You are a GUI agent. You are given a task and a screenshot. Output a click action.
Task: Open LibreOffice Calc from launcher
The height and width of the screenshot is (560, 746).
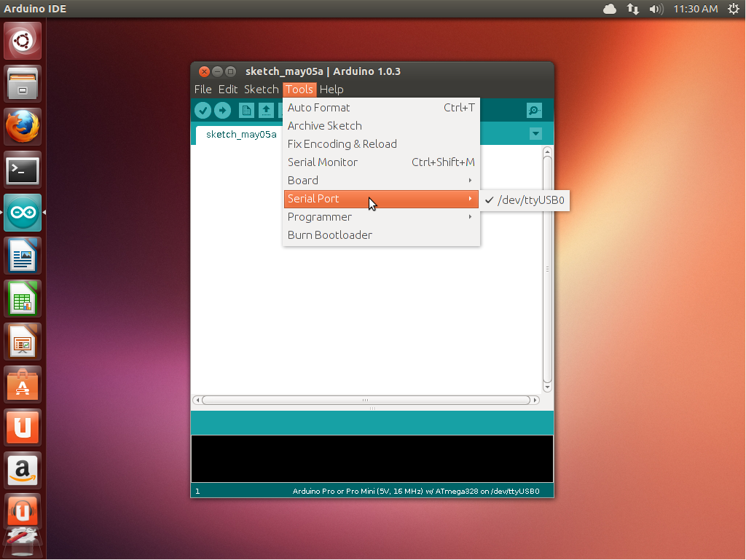(x=23, y=299)
